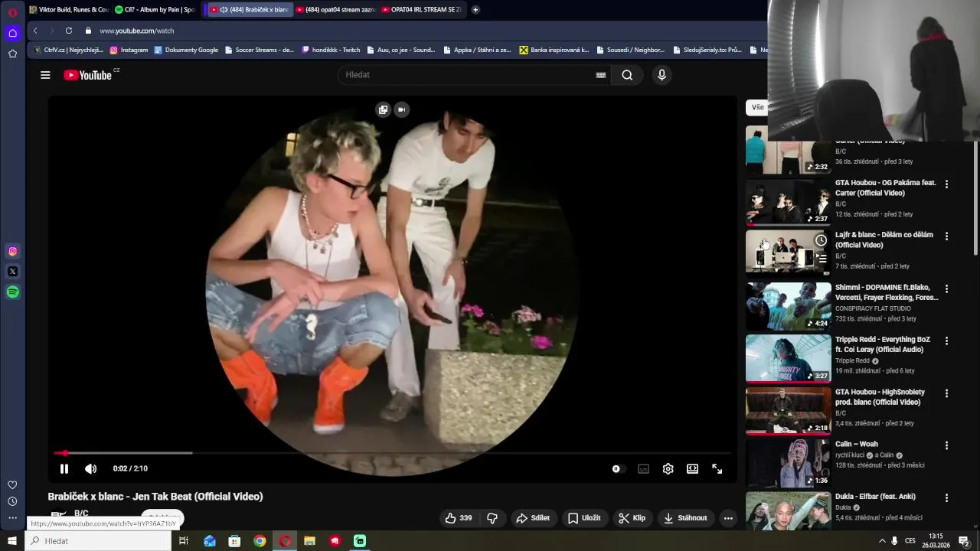This screenshot has height=551, width=980.
Task: Open X (Twitter) in Opera sidebar
Action: (12, 272)
